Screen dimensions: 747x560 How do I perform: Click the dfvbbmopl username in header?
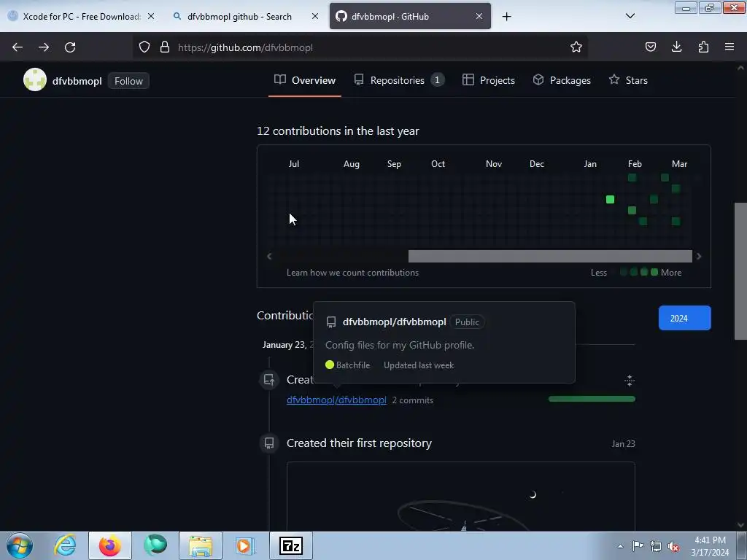pos(77,81)
